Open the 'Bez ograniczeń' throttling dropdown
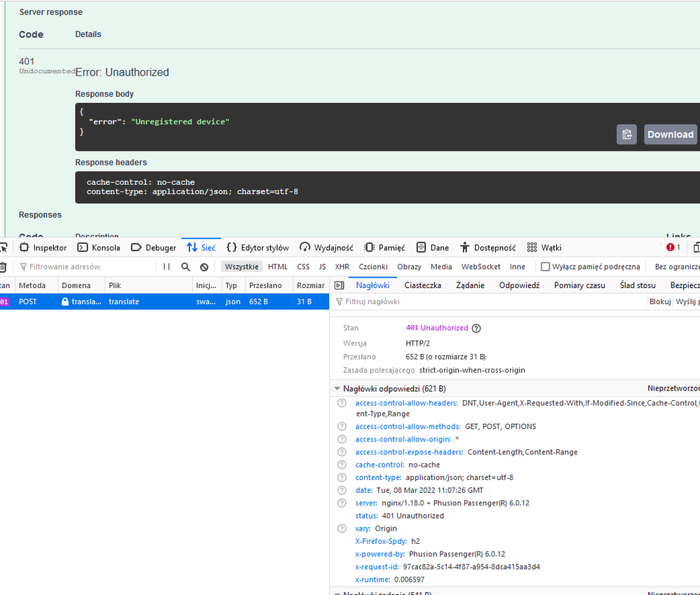This screenshot has height=595, width=700. pyautogui.click(x=676, y=267)
